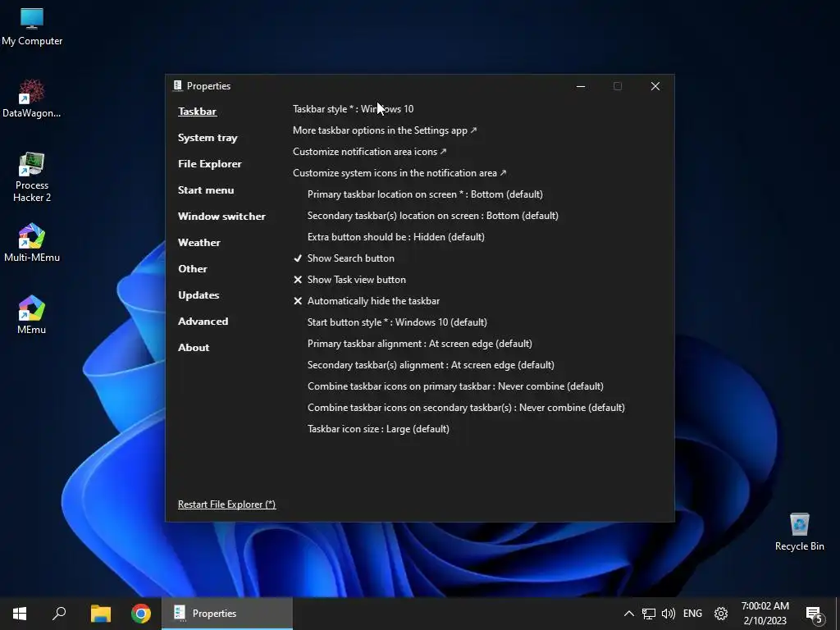Open the Advanced section

203,322
